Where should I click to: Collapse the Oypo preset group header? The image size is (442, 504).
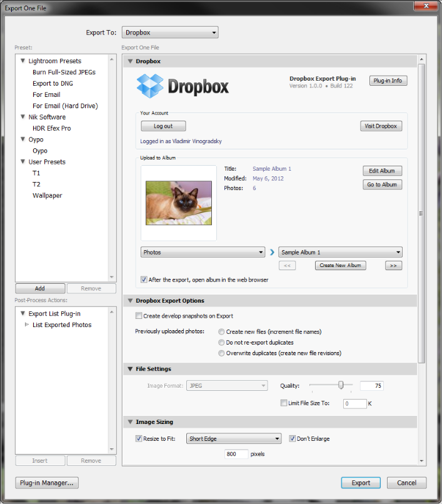pyautogui.click(x=23, y=139)
